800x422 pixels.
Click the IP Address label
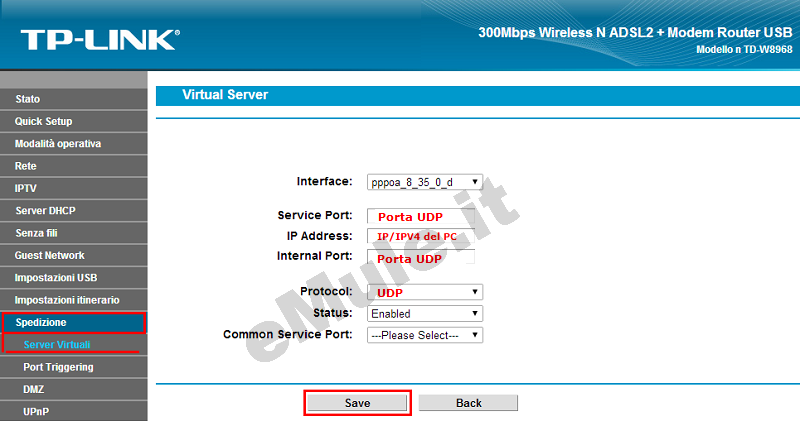[319, 236]
